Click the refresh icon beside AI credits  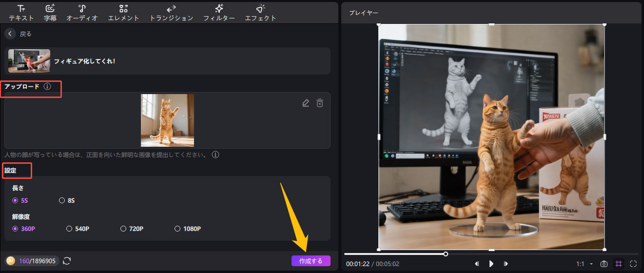67,261
